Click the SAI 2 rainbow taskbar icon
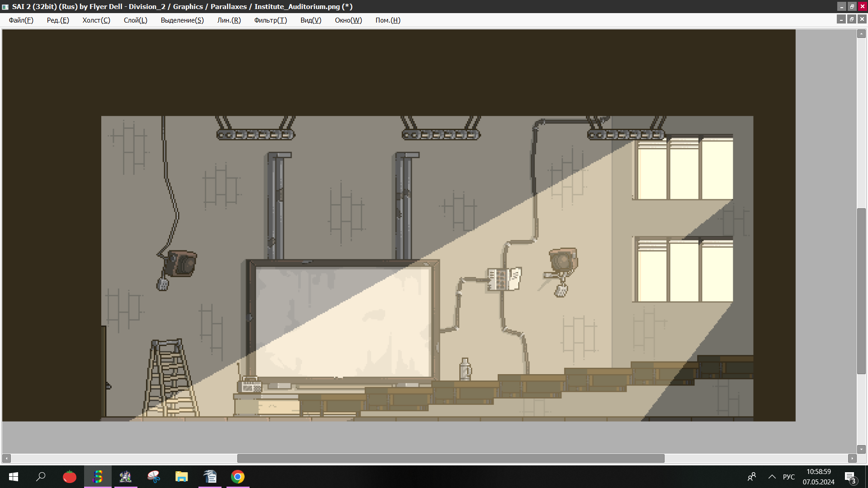The width and height of the screenshot is (868, 488). coord(98,477)
